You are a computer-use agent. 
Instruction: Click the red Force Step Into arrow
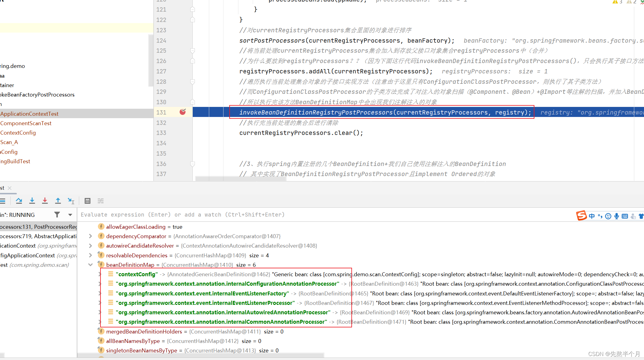click(45, 201)
